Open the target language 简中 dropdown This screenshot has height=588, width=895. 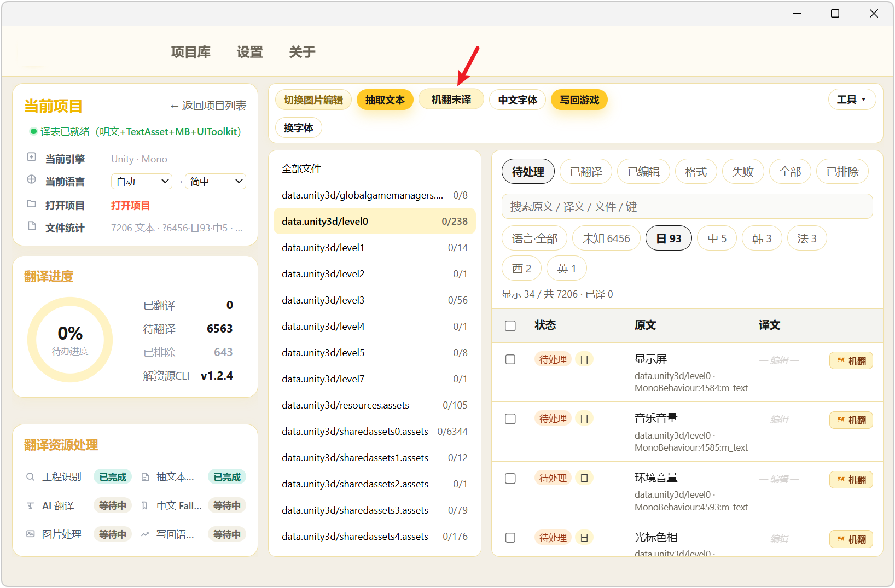point(216,182)
